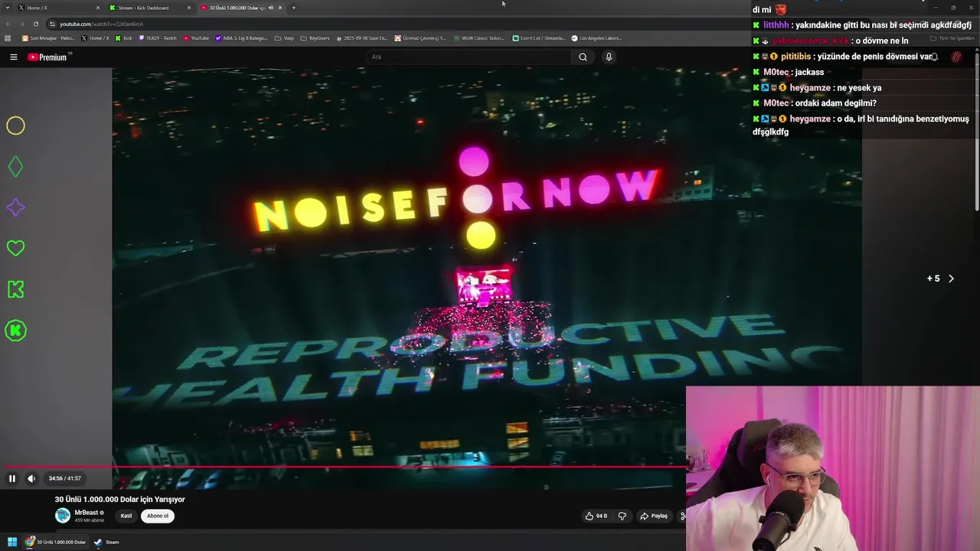Screen dimensions: 980x551
Task: Subscribe with the Abone ol button
Action: pos(158,516)
